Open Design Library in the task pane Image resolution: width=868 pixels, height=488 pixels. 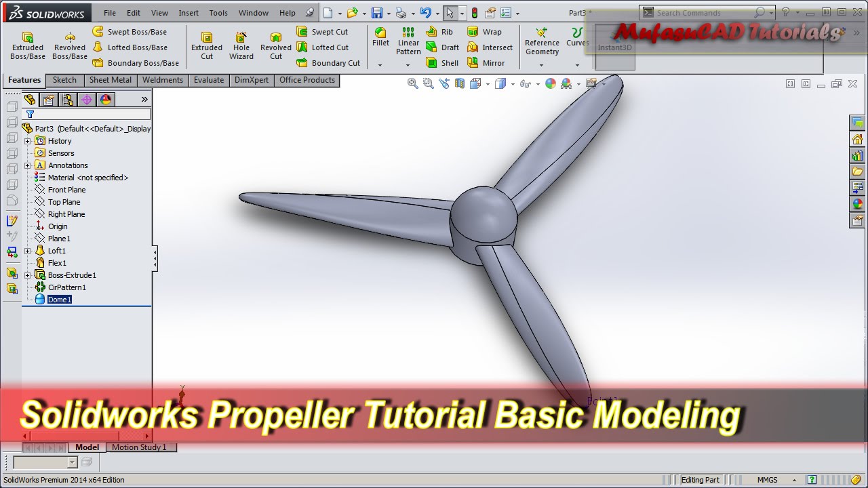[857, 155]
